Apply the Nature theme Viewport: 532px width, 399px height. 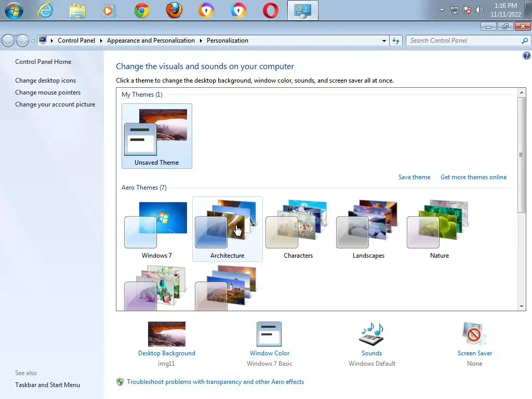(x=439, y=229)
